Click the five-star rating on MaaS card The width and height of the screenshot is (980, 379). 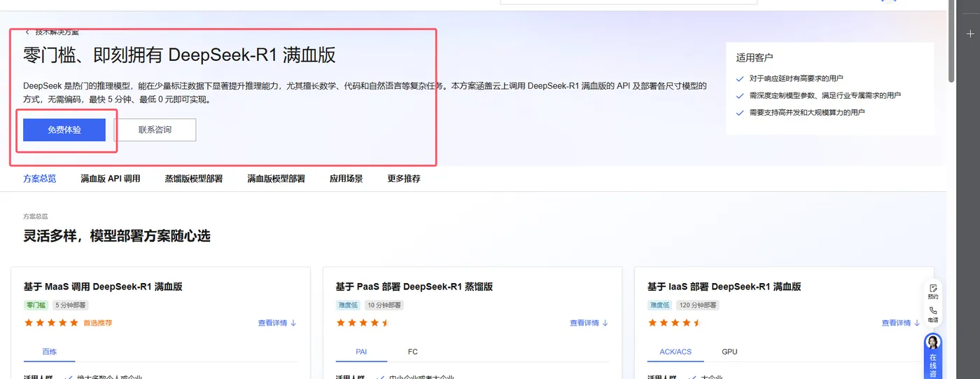click(51, 323)
